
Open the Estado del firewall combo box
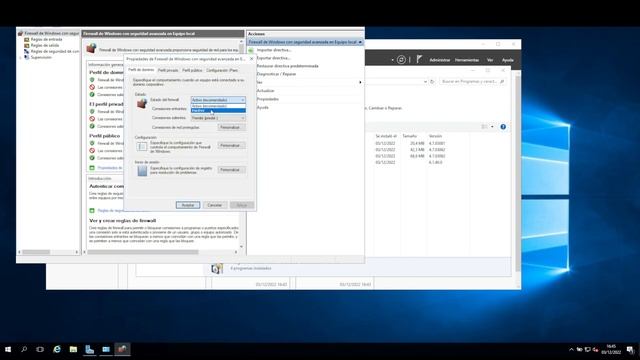point(218,100)
